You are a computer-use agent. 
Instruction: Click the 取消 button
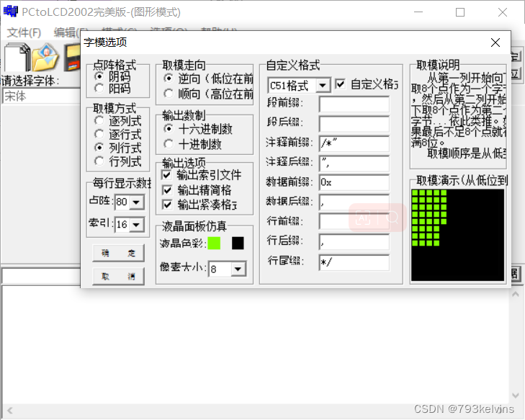click(118, 277)
